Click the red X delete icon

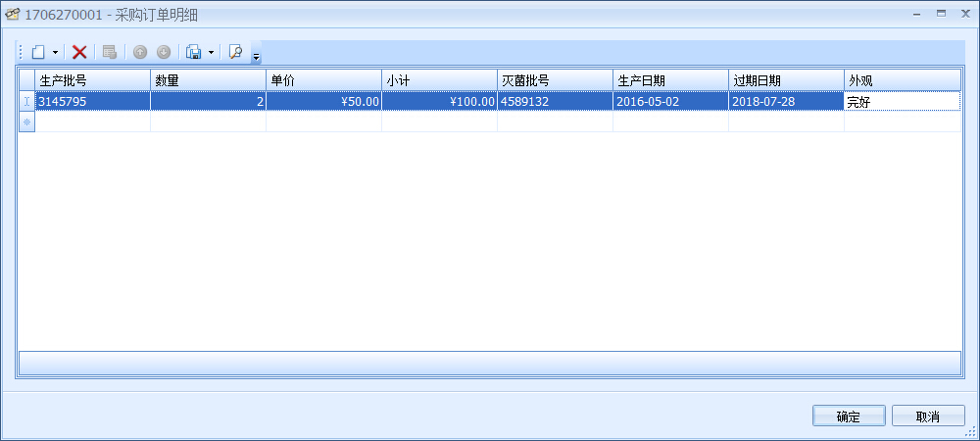pyautogui.click(x=79, y=52)
